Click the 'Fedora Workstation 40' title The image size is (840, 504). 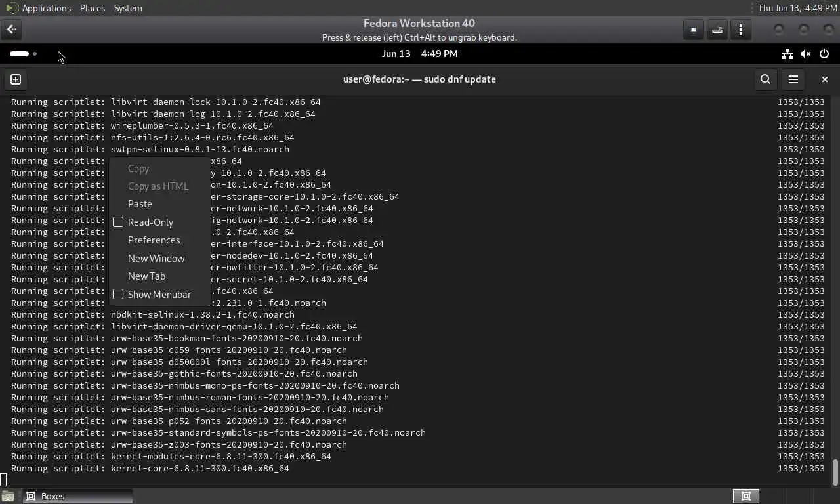click(x=419, y=24)
